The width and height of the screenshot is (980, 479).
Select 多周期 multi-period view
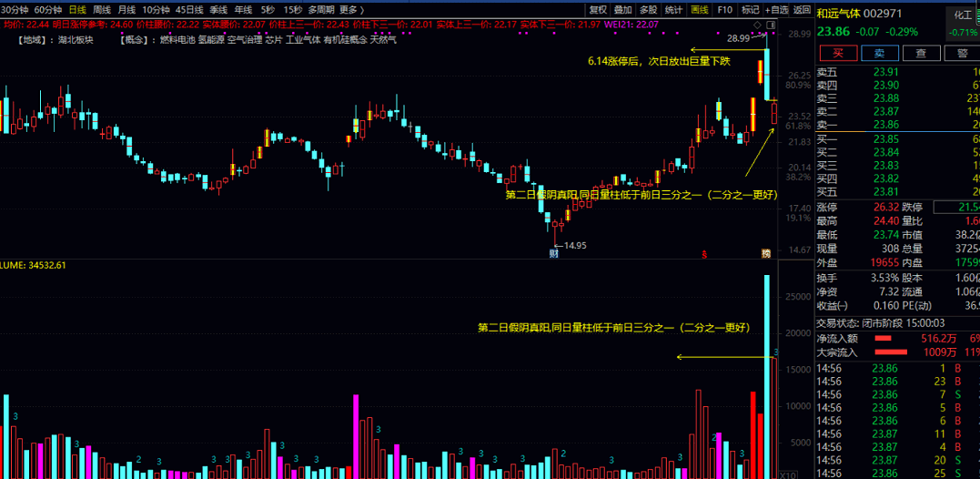[321, 9]
